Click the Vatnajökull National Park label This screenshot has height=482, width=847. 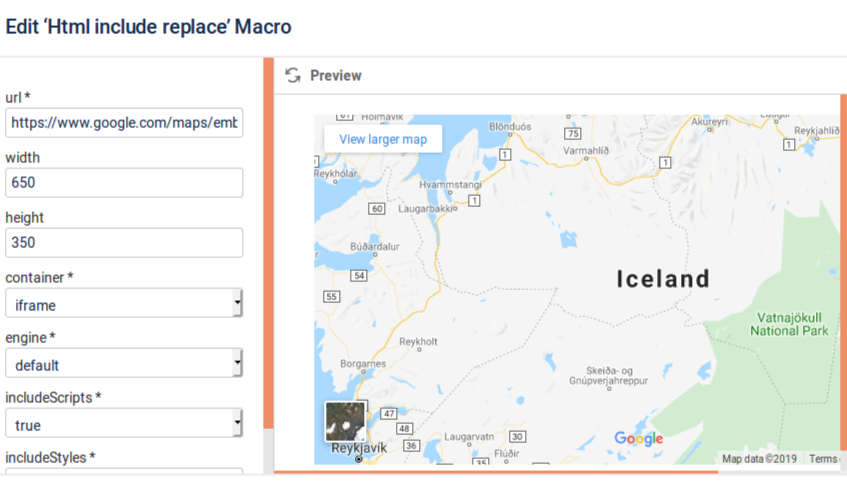(x=788, y=323)
